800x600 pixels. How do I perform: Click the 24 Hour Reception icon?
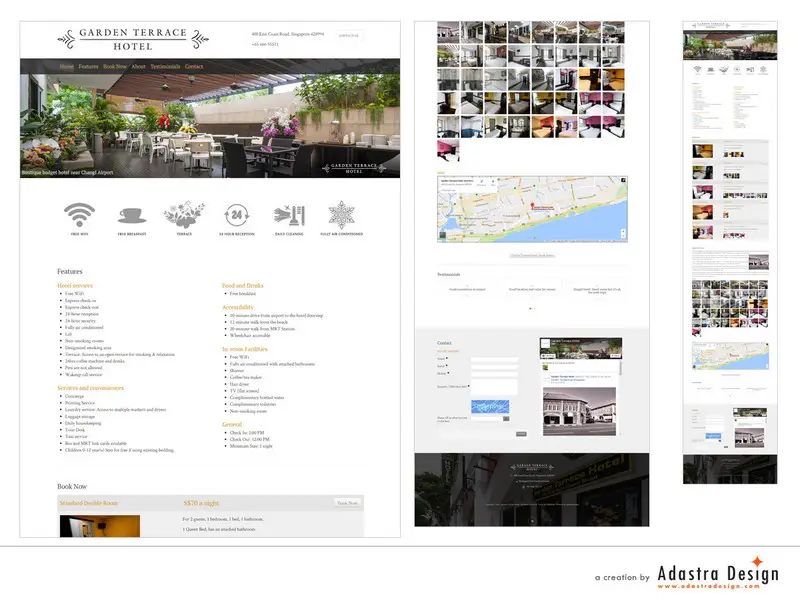(236, 215)
